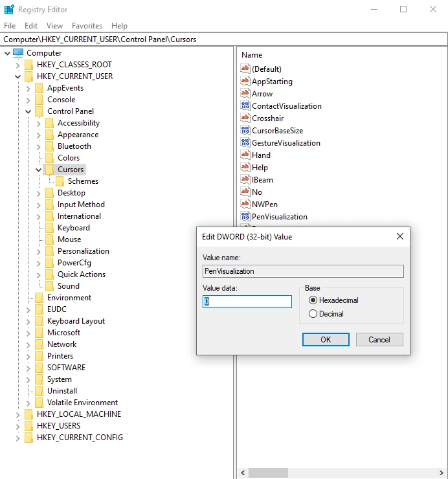The width and height of the screenshot is (448, 479).
Task: Click the folder icon of Cursors key
Action: (x=49, y=170)
